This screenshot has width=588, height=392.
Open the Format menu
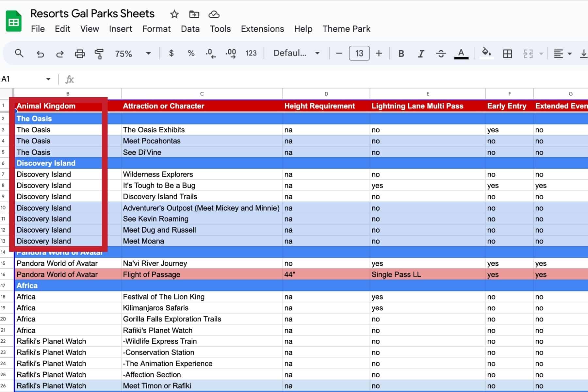tap(156, 29)
